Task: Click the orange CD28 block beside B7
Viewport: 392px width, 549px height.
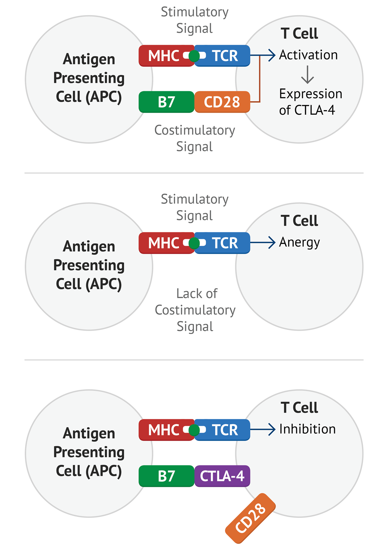Action: click(x=222, y=102)
